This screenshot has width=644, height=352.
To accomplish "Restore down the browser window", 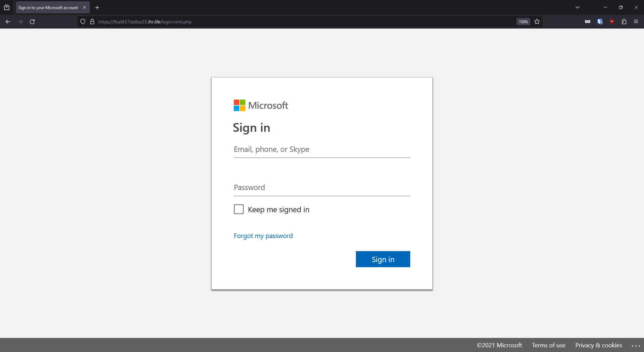I will (621, 7).
